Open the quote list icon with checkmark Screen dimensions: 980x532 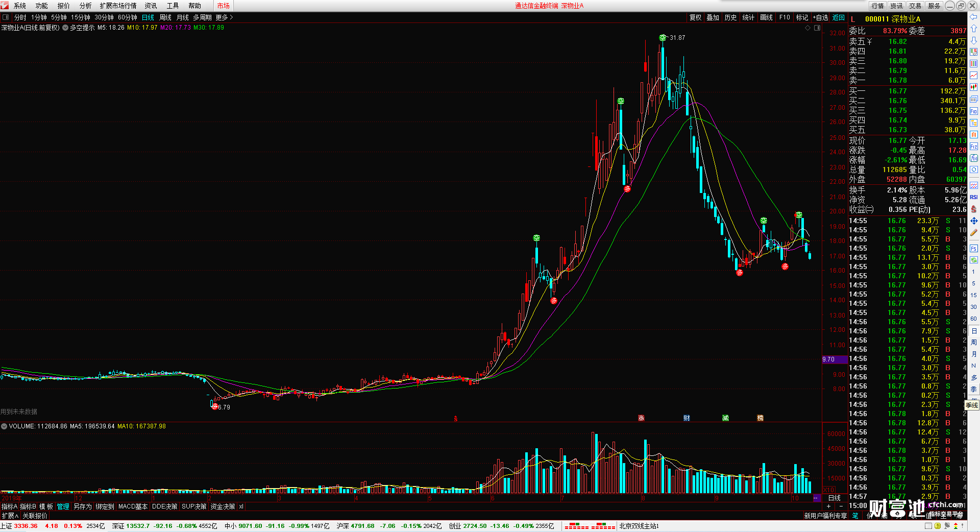point(973,52)
